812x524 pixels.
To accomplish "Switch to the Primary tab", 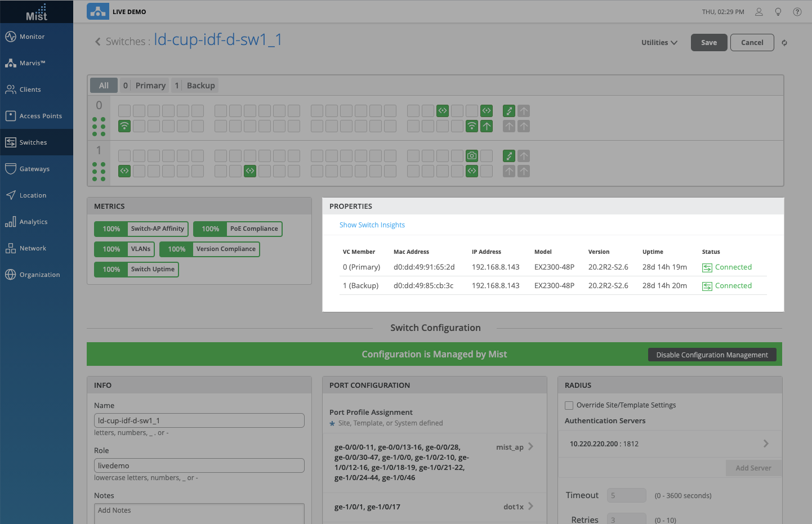I will [x=145, y=86].
